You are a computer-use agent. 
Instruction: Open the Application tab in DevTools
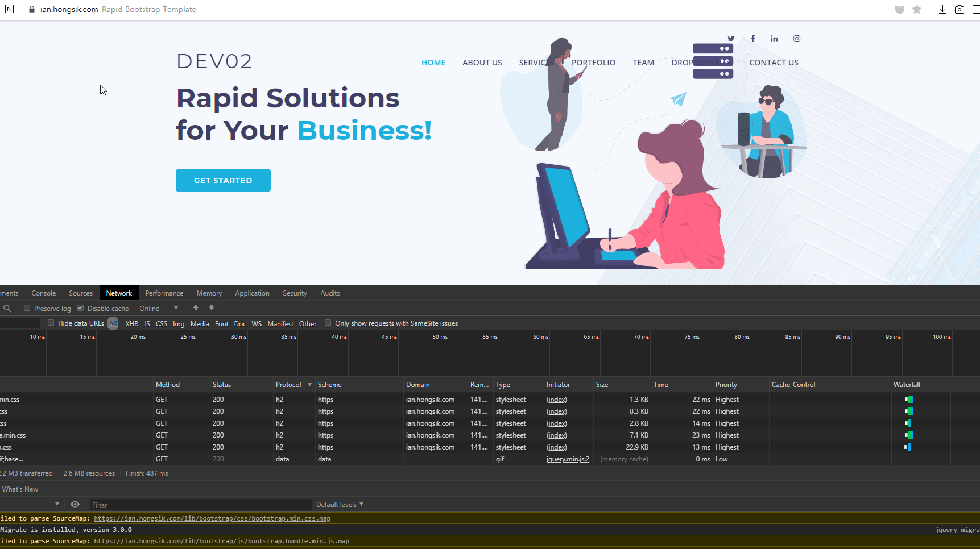coord(252,293)
